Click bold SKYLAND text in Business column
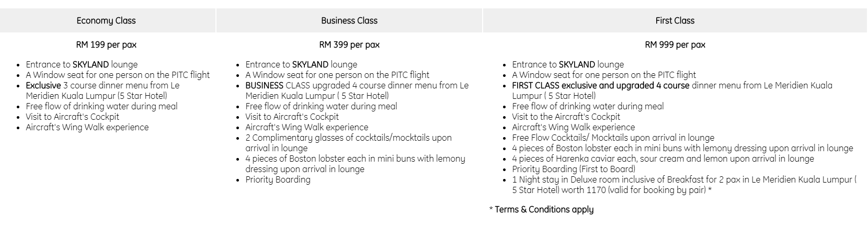 pos(310,64)
